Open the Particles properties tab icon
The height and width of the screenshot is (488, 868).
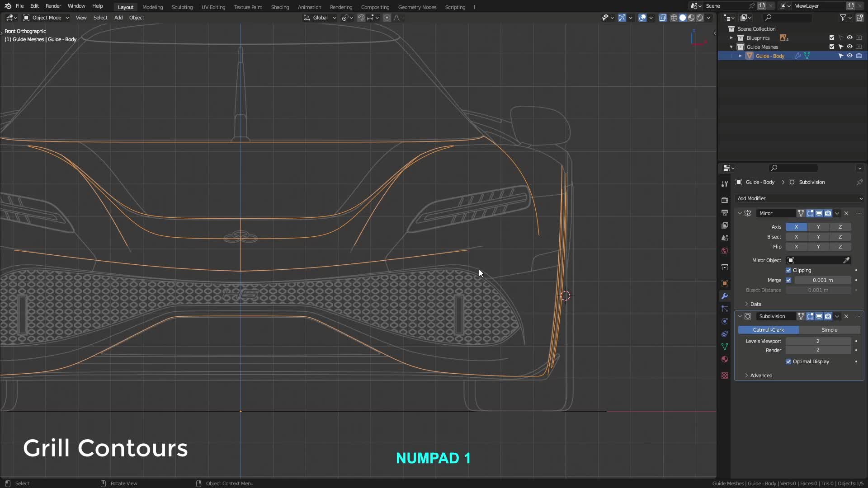[x=725, y=309]
